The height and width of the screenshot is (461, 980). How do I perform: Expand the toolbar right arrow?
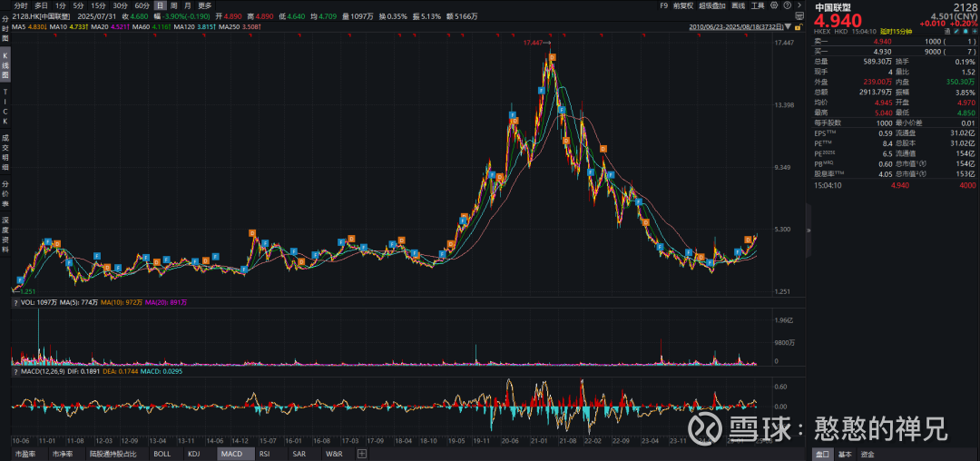pos(799,5)
